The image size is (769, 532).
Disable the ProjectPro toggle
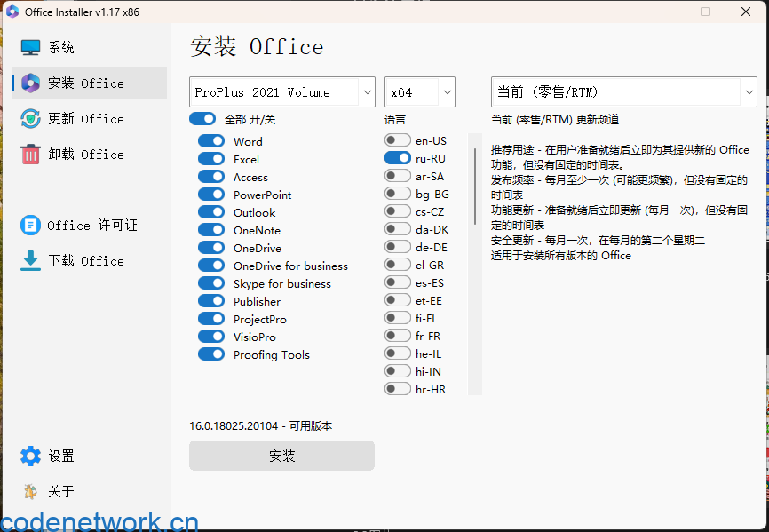click(211, 318)
